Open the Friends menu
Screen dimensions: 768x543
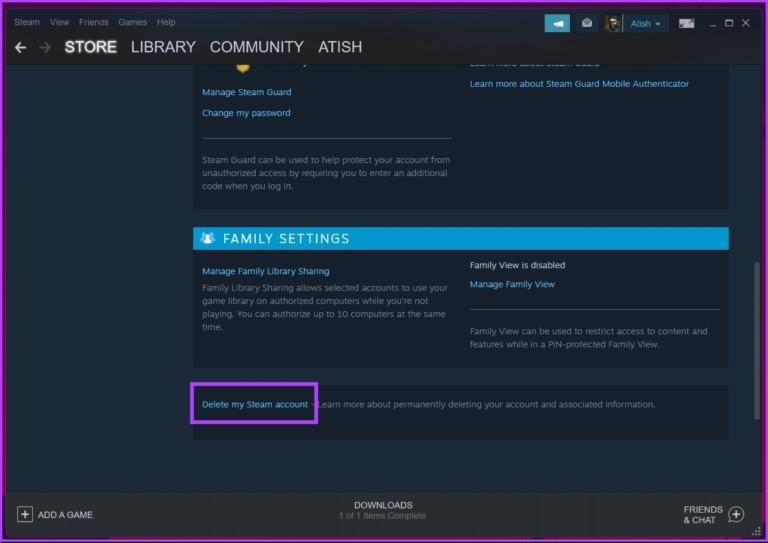pyautogui.click(x=94, y=22)
